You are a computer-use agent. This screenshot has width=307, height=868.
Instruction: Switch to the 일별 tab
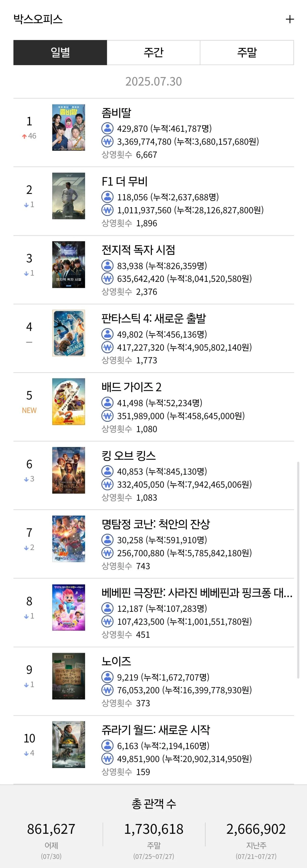(60, 53)
